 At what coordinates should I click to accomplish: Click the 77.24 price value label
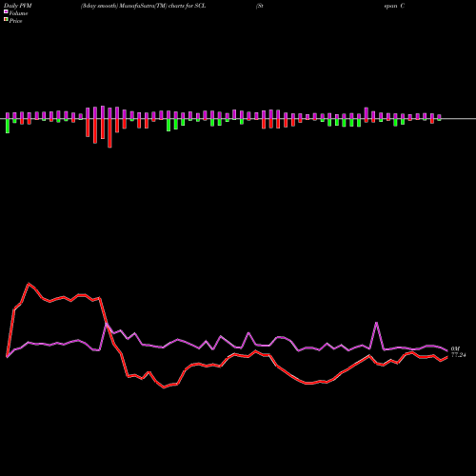point(458,355)
